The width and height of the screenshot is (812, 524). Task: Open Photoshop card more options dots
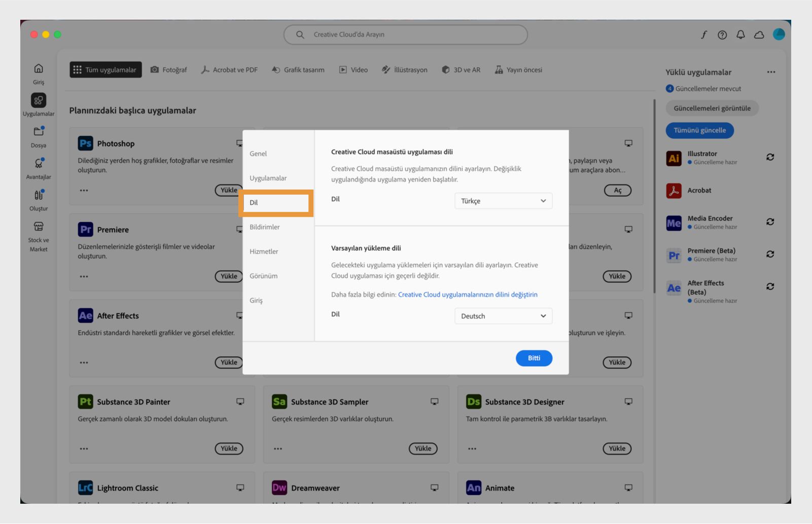pyautogui.click(x=84, y=191)
